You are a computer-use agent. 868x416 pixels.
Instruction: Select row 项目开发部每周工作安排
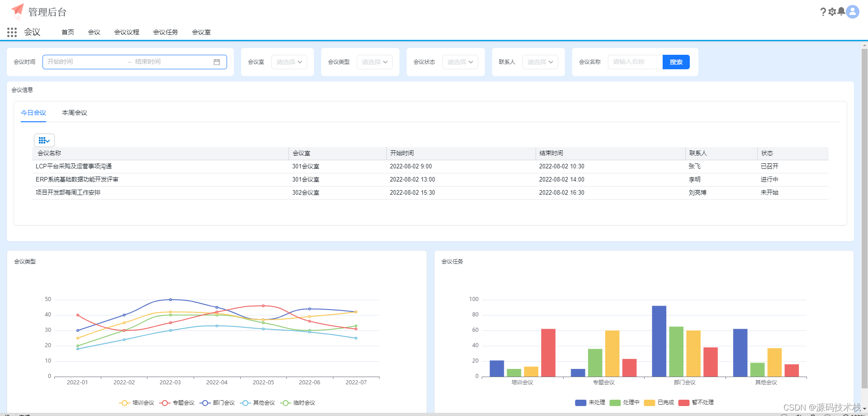coord(430,193)
